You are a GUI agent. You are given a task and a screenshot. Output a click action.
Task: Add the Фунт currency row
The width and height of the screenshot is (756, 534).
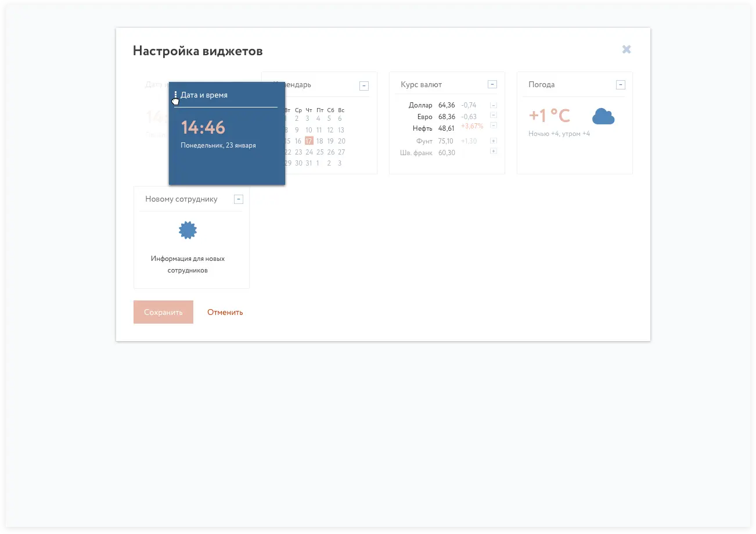coord(494,141)
